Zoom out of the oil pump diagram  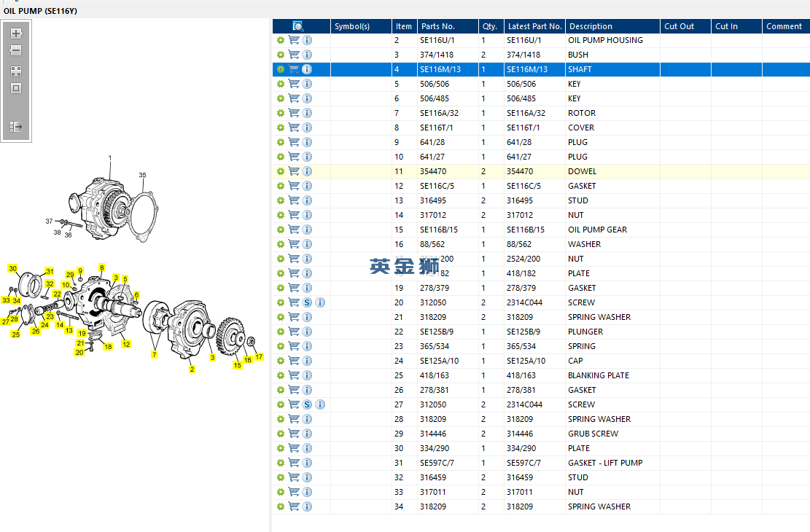coord(16,50)
